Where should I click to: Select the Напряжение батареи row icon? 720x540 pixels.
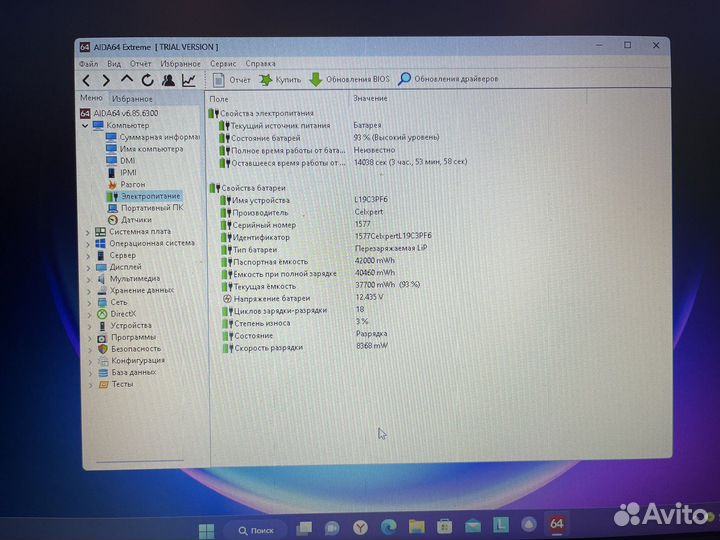[227, 298]
